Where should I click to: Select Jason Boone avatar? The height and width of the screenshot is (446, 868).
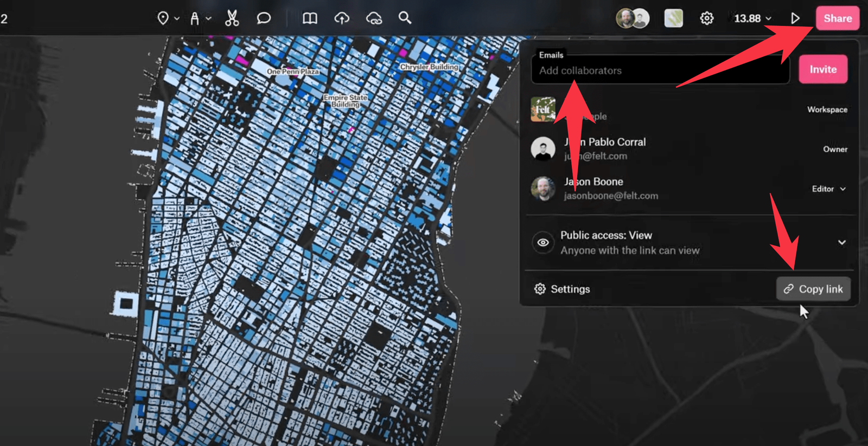pos(543,189)
